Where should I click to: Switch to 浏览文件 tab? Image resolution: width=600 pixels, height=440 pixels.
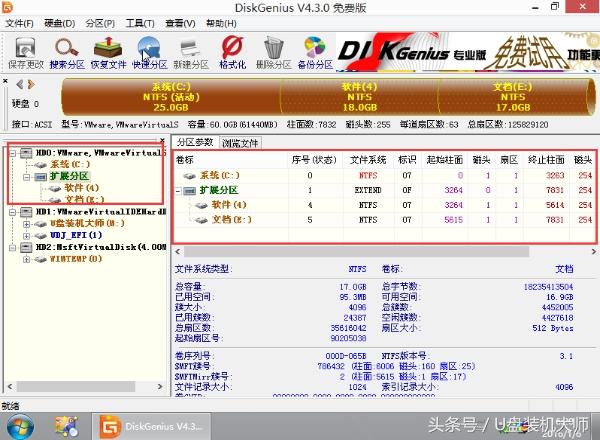click(240, 143)
